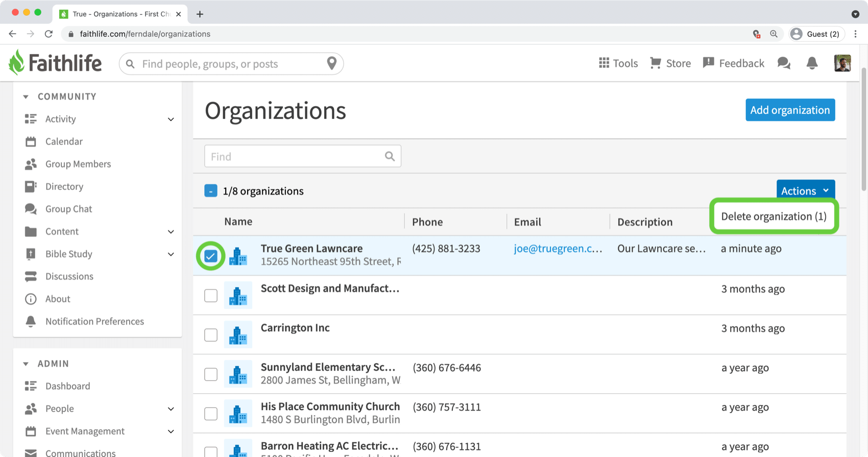
Task: Click Scott Design building icon
Action: (238, 295)
